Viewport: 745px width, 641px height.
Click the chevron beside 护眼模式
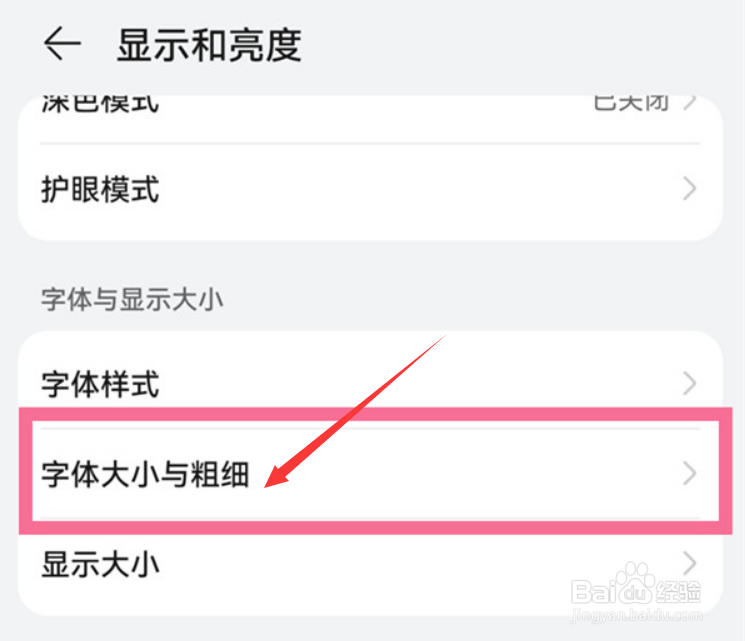pyautogui.click(x=689, y=189)
